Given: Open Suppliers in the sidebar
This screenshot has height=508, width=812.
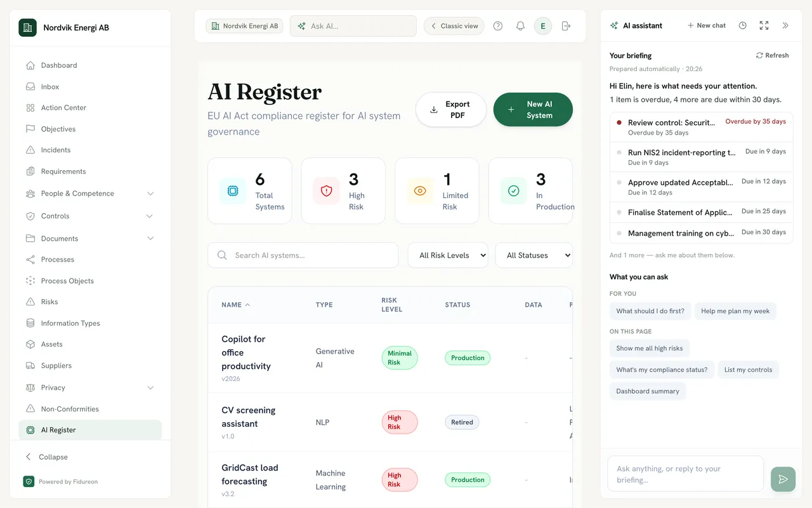Looking at the screenshot, I should pos(90,366).
